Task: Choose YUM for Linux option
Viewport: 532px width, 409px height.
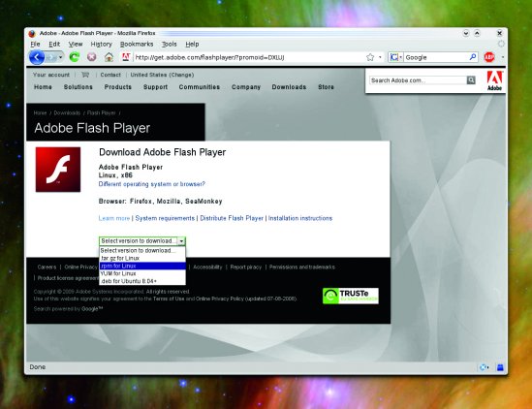Action: 142,273
